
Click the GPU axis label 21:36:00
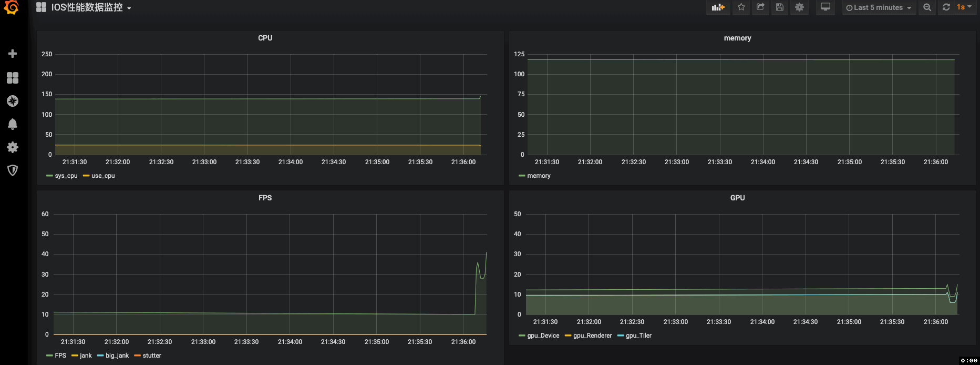(936, 322)
